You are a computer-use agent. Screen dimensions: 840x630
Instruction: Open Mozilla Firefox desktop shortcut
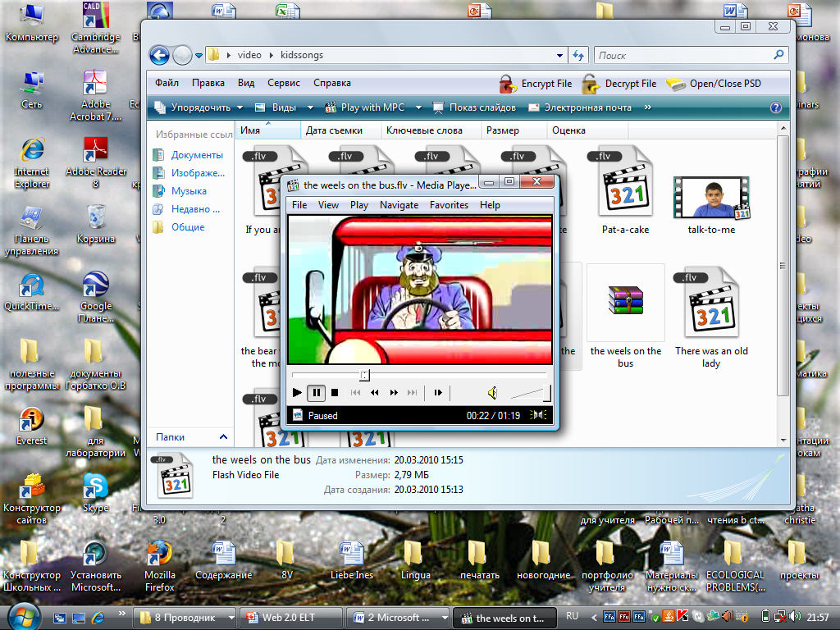tap(160, 565)
